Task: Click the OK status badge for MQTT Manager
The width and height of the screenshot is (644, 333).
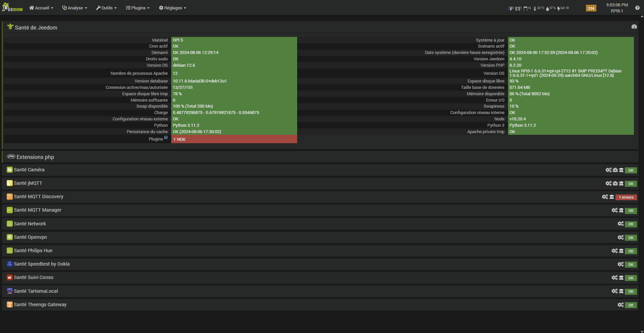Action: (x=631, y=211)
